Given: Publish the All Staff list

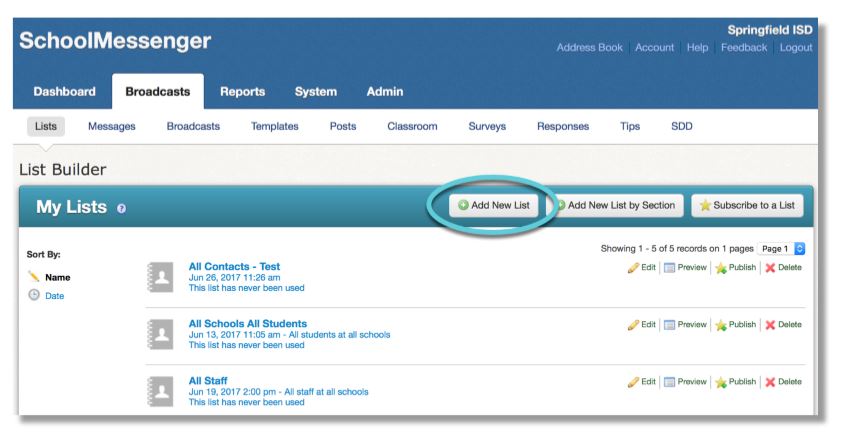Looking at the screenshot, I should 735,381.
